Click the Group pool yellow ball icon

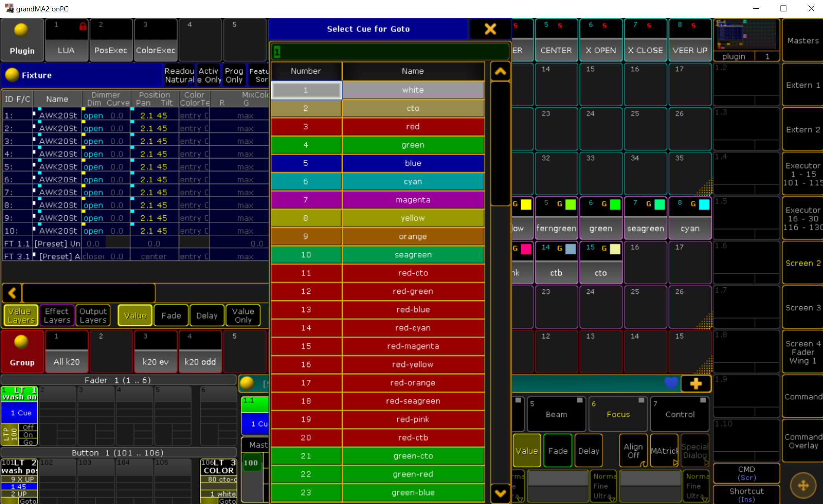[21, 342]
